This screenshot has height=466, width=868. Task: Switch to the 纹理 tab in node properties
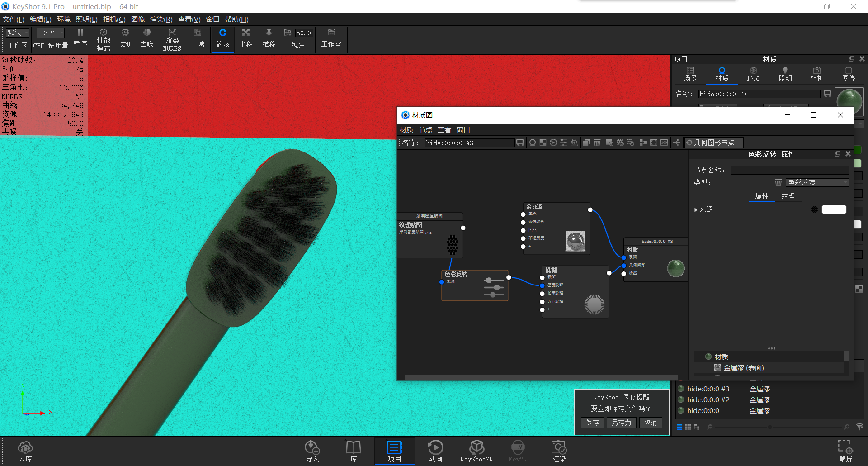coord(789,196)
